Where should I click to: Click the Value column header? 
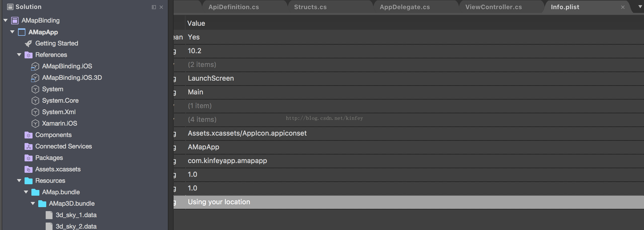point(196,23)
